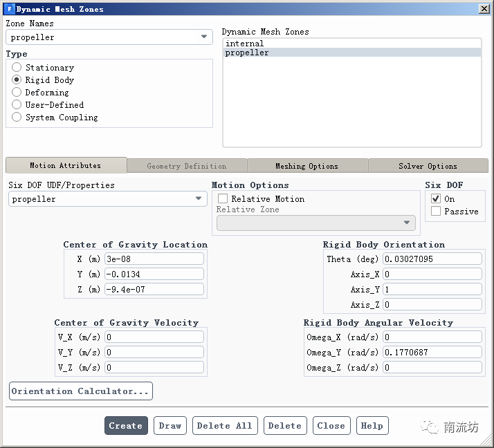Toggle the Six DOF On checkbox

(435, 198)
